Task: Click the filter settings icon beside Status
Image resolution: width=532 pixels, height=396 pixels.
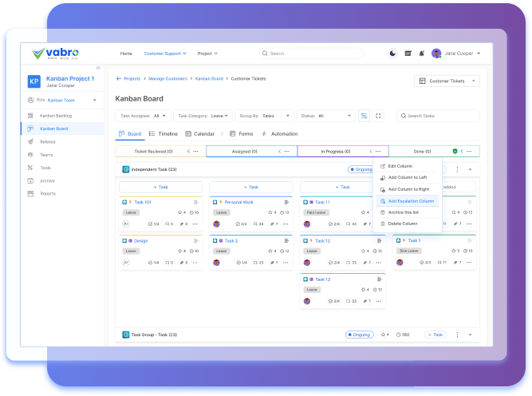Action: 364,116
